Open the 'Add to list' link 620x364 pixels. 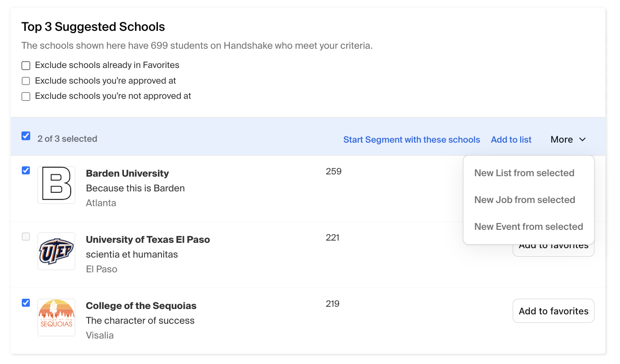pyautogui.click(x=511, y=139)
